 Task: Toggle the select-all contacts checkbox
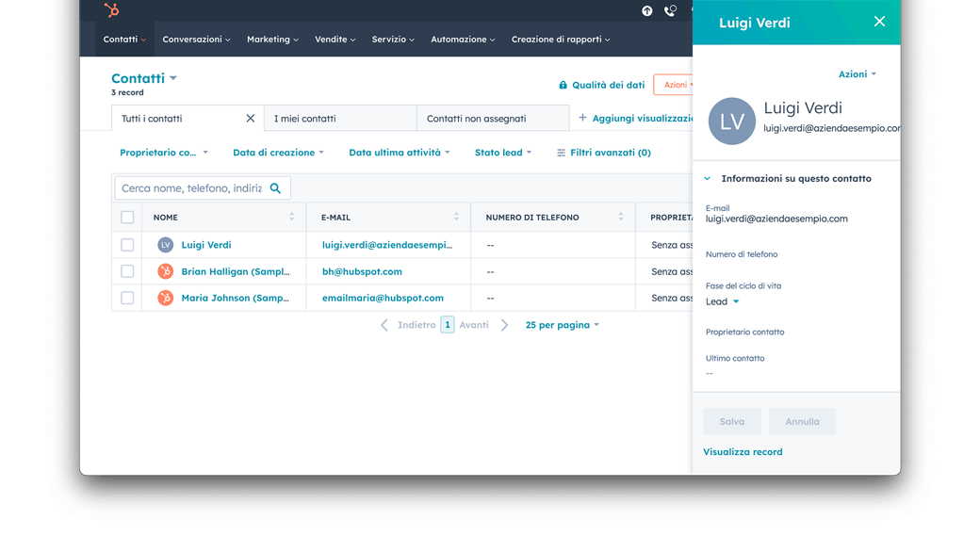tap(127, 218)
